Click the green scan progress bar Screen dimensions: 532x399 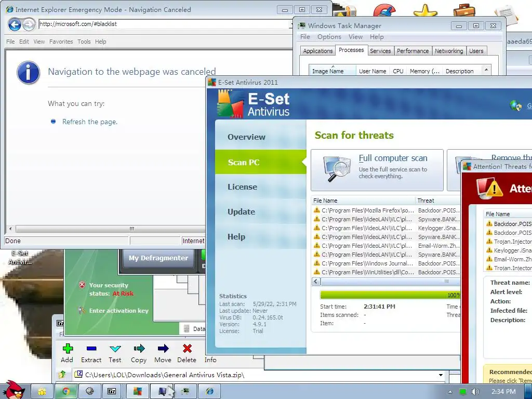coord(390,295)
